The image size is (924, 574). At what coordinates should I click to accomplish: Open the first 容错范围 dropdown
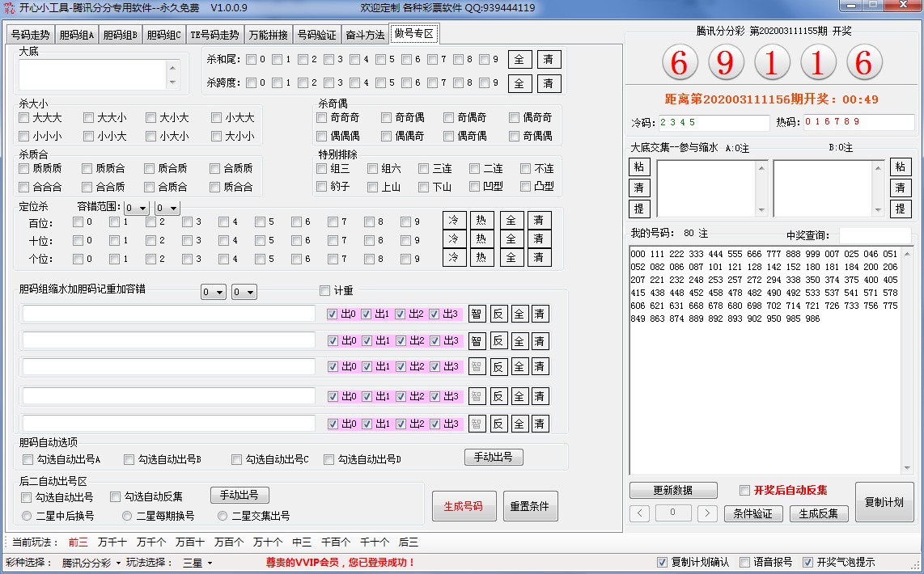136,209
